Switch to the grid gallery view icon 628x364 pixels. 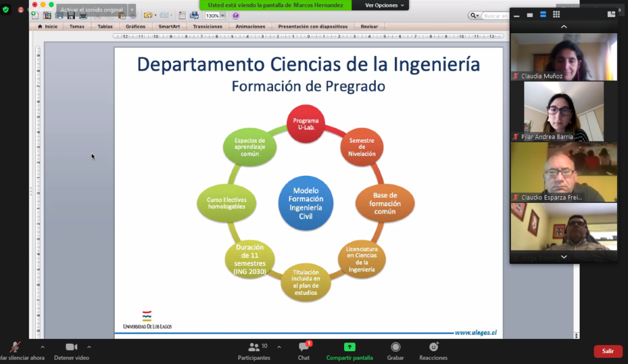pos(556,15)
